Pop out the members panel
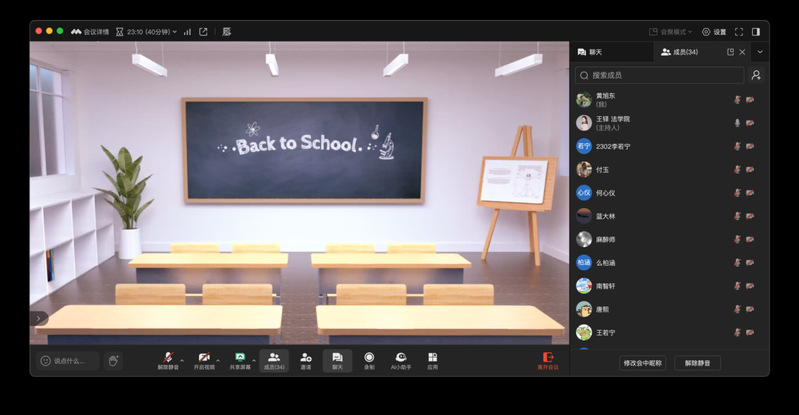The height and width of the screenshot is (415, 799). 730,52
